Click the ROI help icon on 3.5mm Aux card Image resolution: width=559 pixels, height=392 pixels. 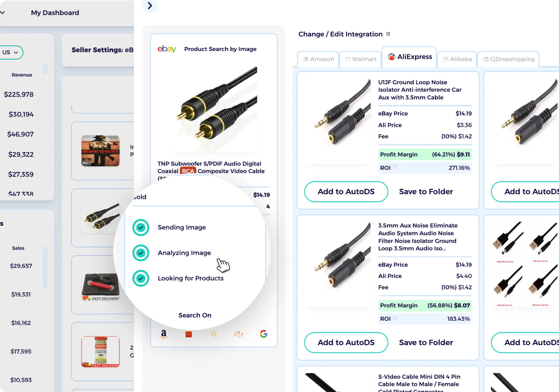[395, 317]
